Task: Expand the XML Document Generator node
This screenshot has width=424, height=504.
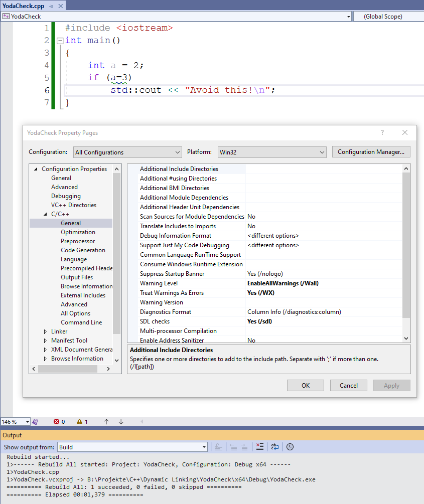Action: 45,350
